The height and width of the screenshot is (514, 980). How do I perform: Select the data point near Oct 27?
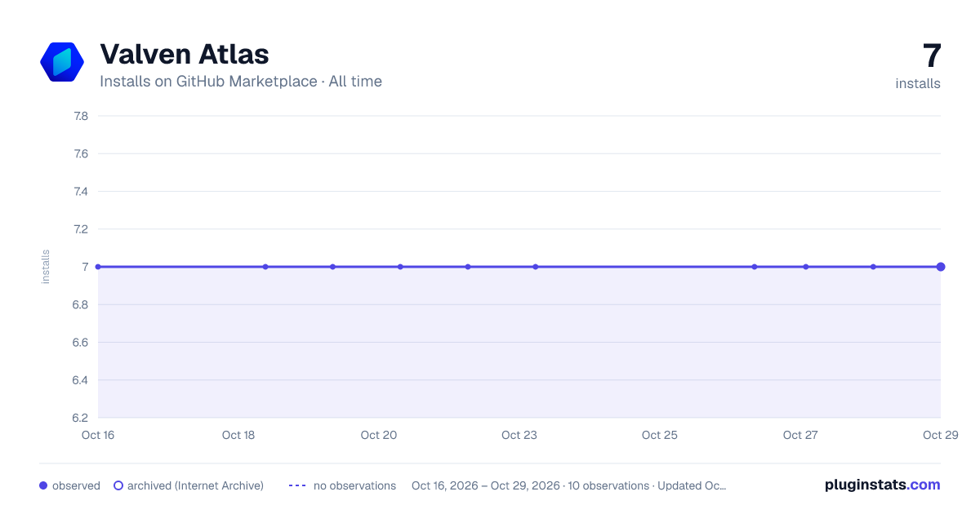[x=806, y=267]
